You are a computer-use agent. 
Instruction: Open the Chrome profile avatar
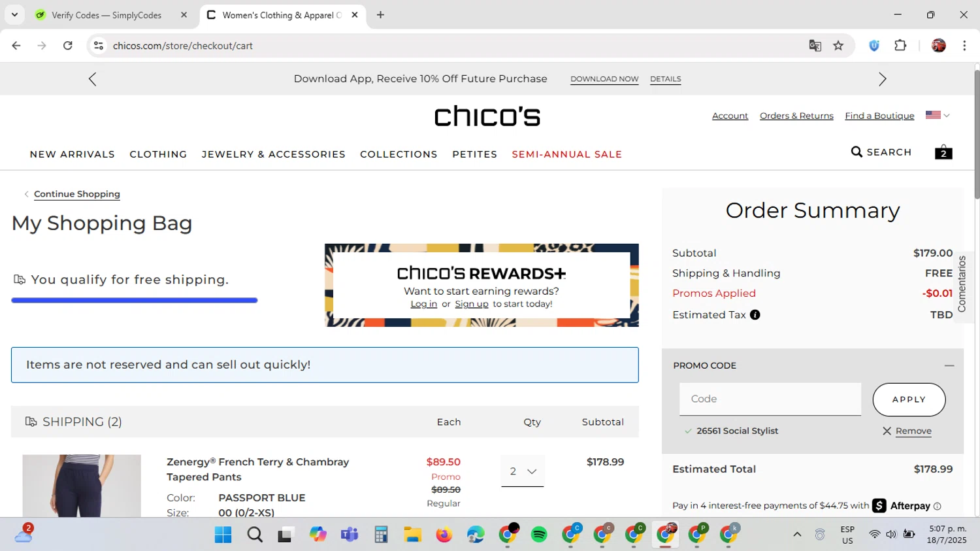click(x=939, y=46)
